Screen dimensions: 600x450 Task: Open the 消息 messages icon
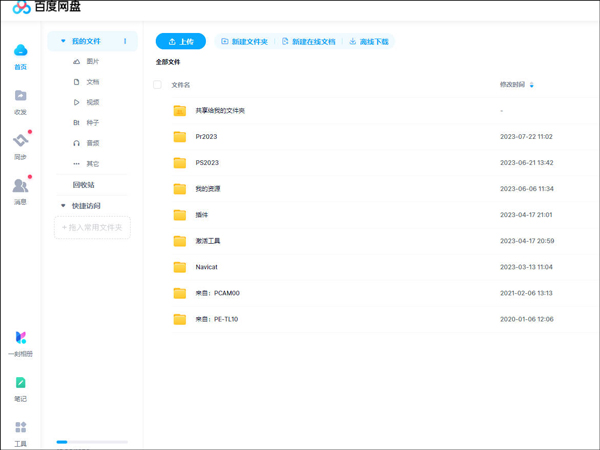(20, 186)
